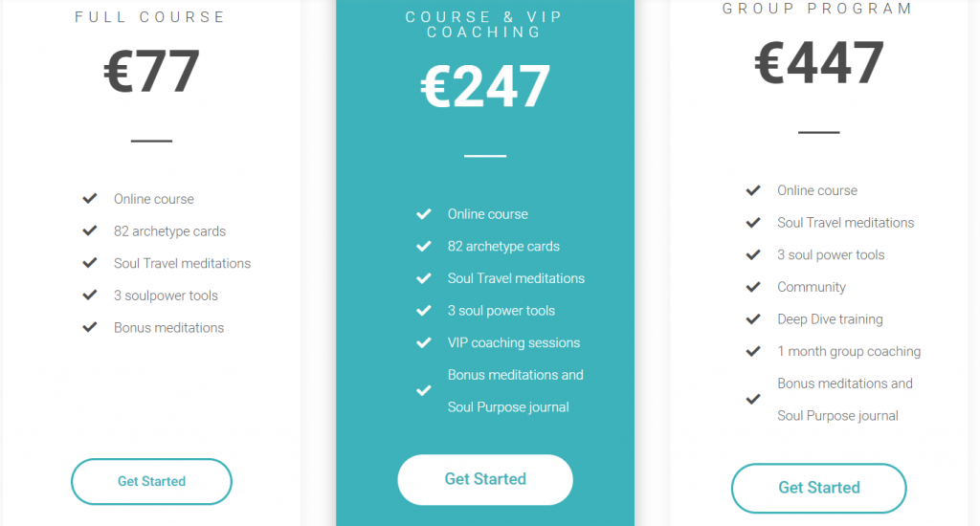Click the Group Program plan title

tap(817, 9)
